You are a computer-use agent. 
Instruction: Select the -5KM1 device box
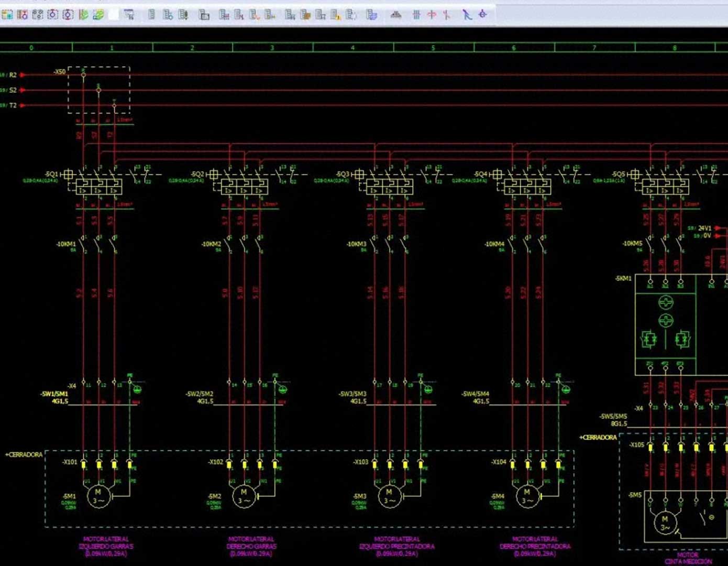pos(681,325)
